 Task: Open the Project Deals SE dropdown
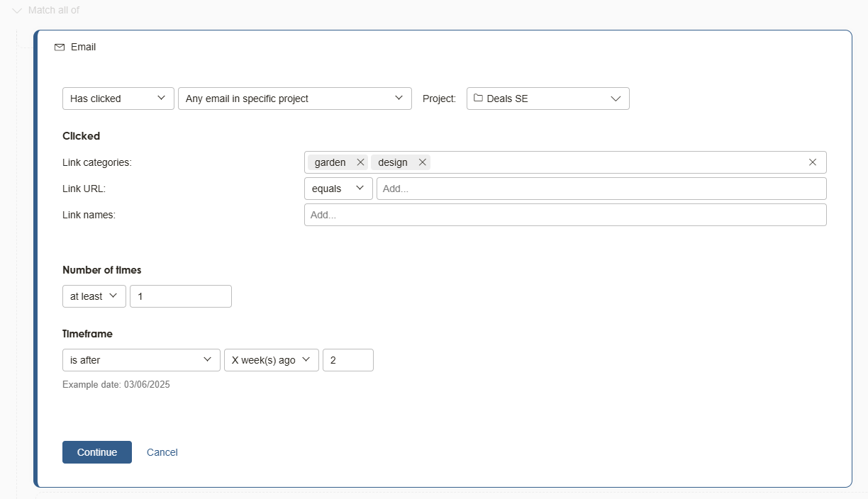(547, 99)
